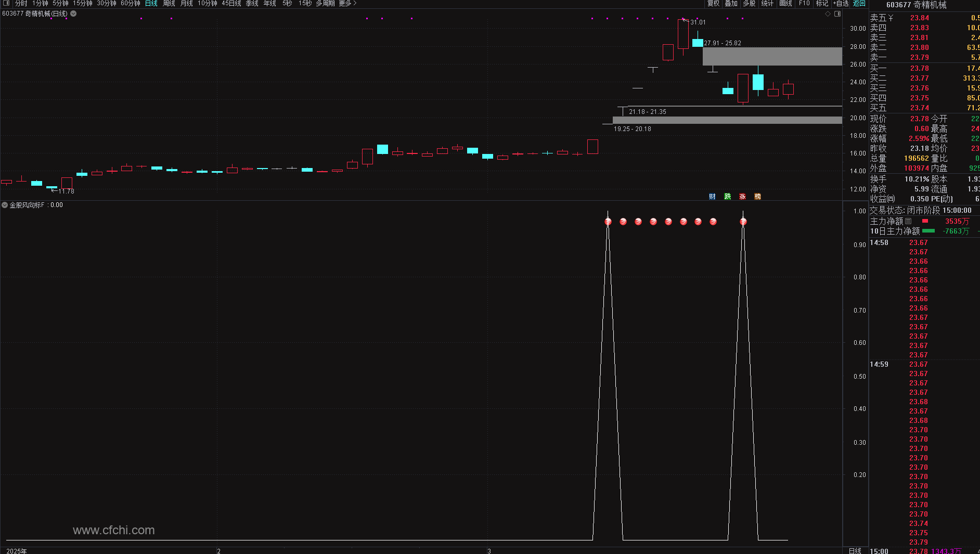Screen dimensions: 980x554
Task: Select the 周线 weekly chart tab
Action: point(169,3)
